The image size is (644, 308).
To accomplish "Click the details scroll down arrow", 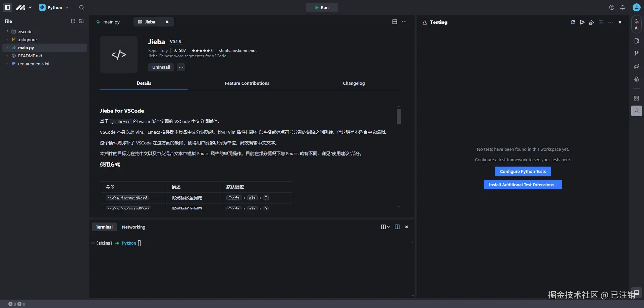I will point(399,206).
